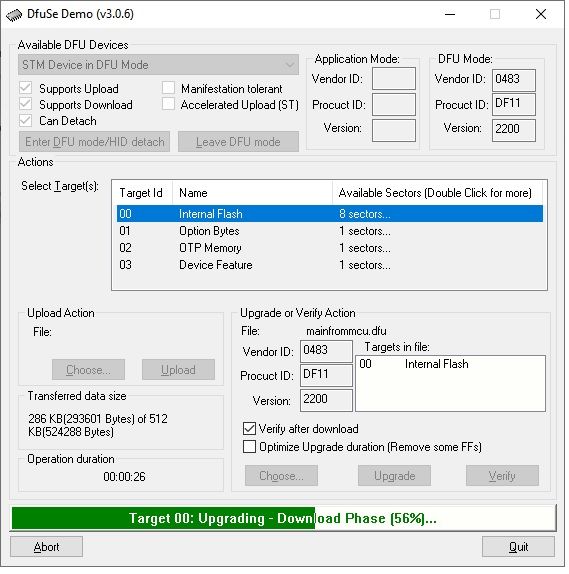
Task: Click the Upload button
Action: coord(178,370)
